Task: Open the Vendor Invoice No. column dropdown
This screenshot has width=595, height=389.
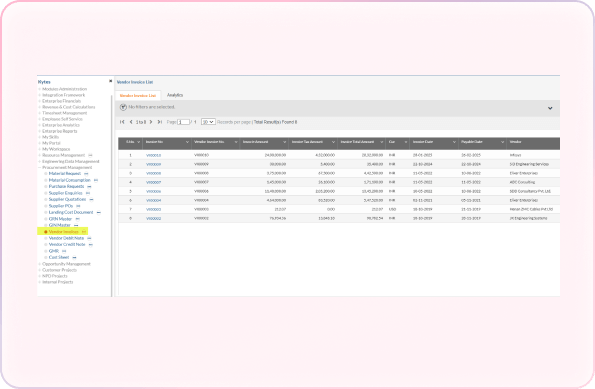Action: pos(236,142)
